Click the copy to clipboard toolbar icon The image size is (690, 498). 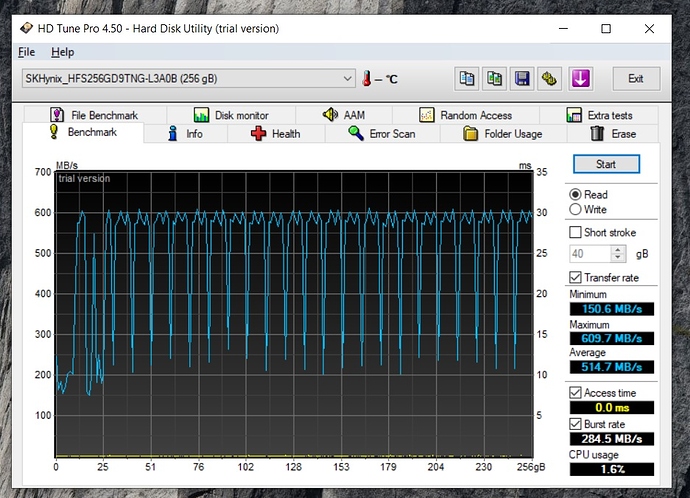pyautogui.click(x=466, y=79)
